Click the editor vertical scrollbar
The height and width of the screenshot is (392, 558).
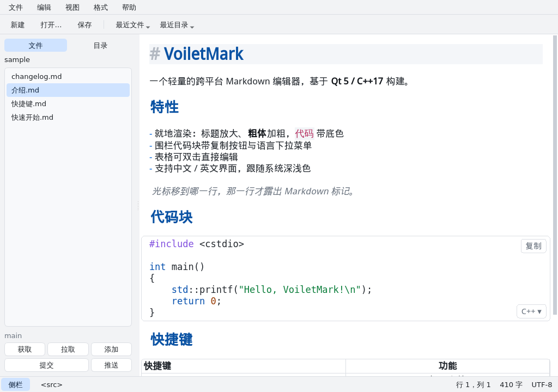555,175
